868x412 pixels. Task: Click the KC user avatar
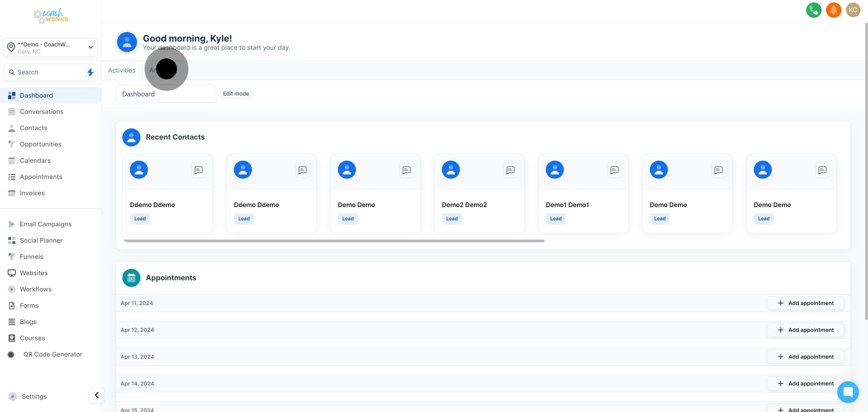point(853,10)
